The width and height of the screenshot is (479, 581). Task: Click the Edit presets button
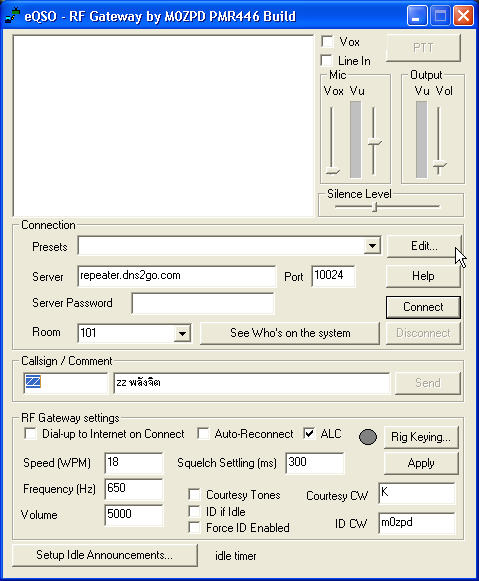pos(424,246)
